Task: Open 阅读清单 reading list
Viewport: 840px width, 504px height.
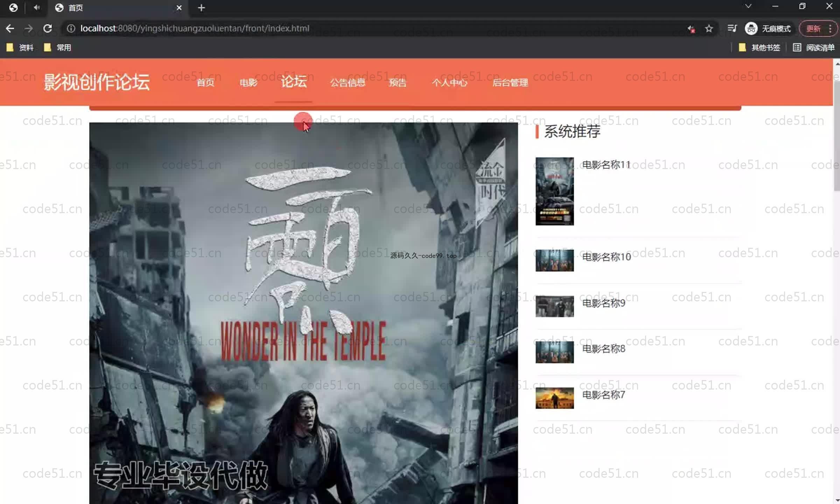Action: coord(814,47)
